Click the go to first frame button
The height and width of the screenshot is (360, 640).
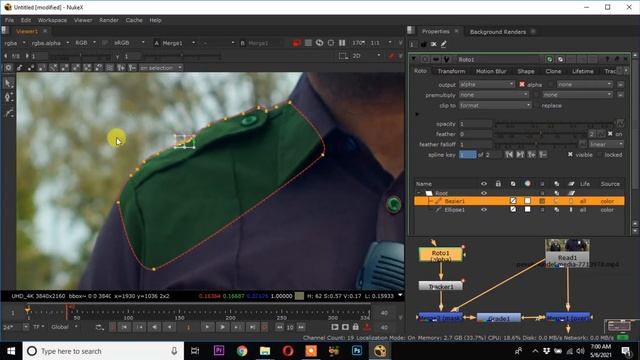124,327
